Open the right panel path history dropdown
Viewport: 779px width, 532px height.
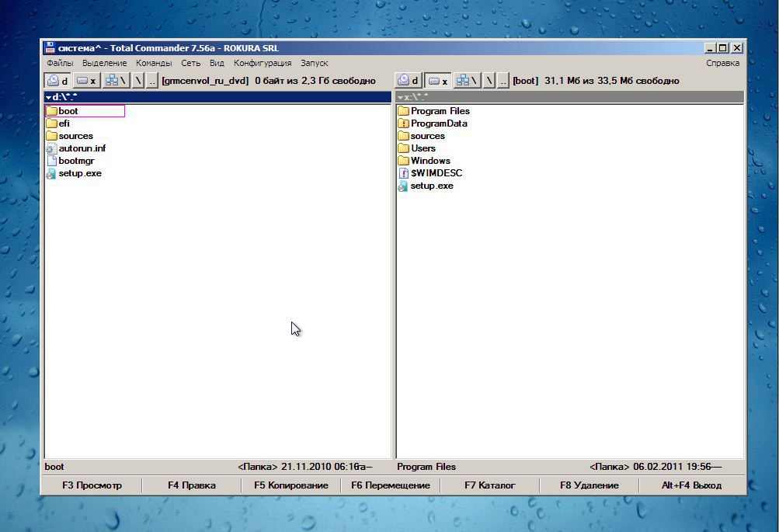400,98
